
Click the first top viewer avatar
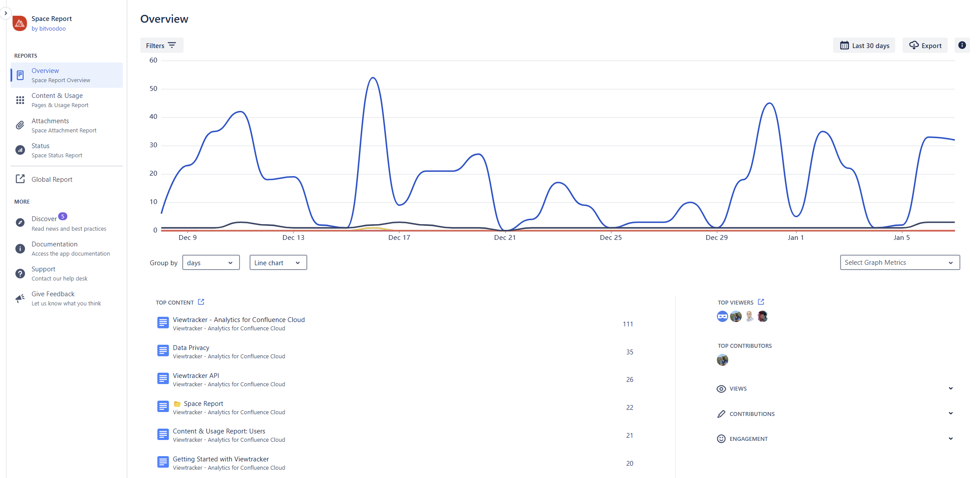[722, 316]
